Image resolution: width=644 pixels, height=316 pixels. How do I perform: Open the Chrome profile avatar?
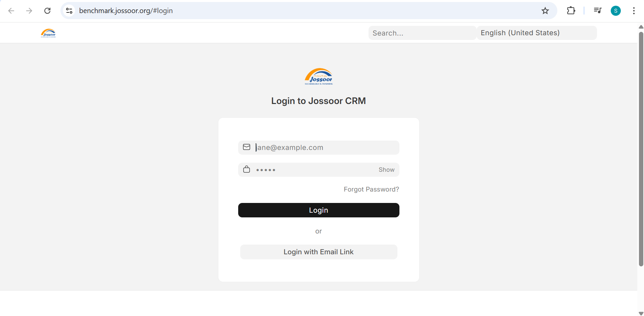[615, 11]
